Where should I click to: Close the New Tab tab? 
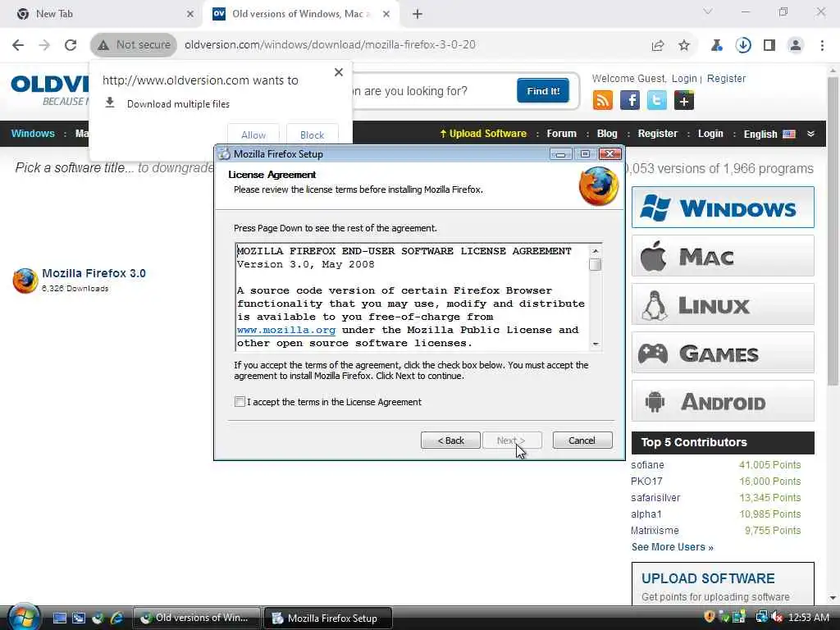click(190, 14)
